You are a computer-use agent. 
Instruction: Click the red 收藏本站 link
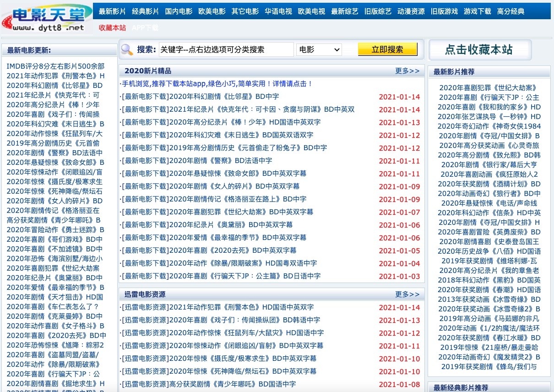[x=112, y=28]
